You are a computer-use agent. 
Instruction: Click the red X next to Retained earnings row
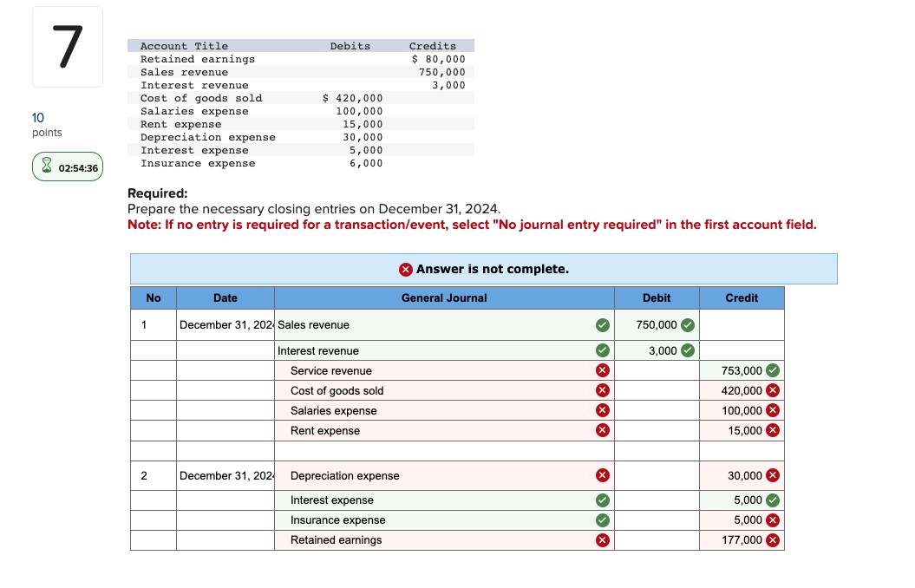(601, 539)
